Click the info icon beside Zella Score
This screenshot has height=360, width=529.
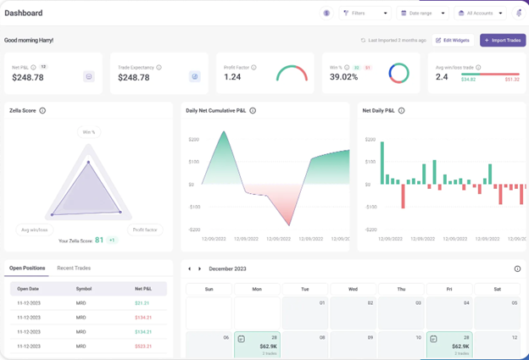click(x=43, y=110)
